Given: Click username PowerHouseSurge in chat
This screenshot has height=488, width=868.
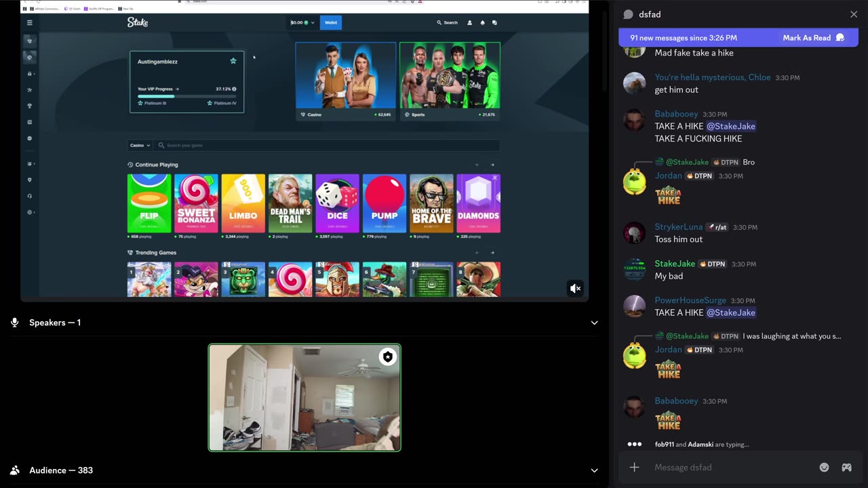Looking at the screenshot, I should pyautogui.click(x=690, y=300).
